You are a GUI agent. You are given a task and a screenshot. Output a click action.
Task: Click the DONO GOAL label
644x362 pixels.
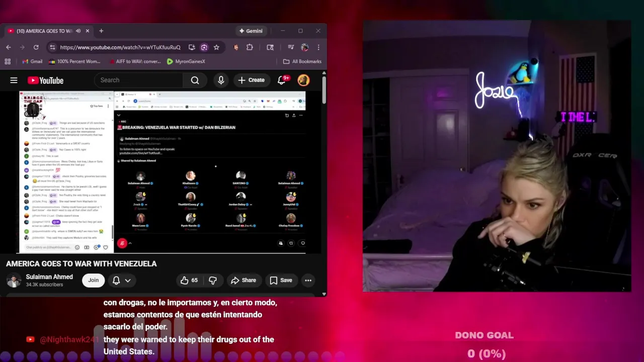484,335
